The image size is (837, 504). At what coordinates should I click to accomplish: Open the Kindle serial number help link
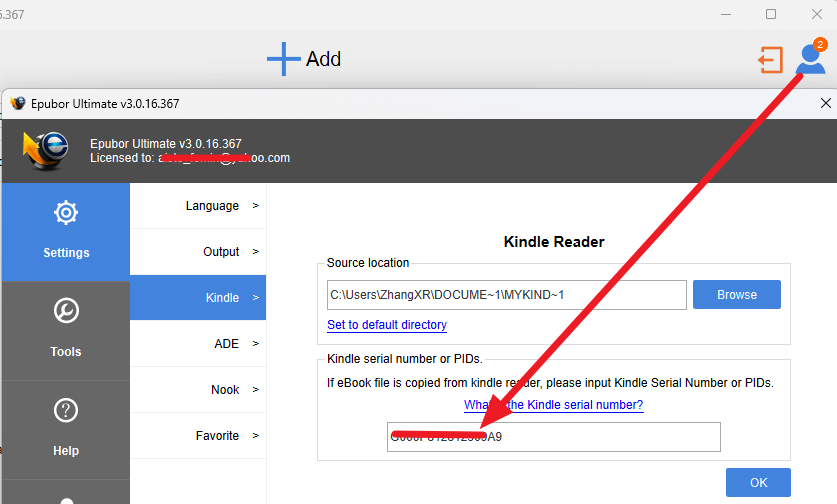click(x=554, y=405)
